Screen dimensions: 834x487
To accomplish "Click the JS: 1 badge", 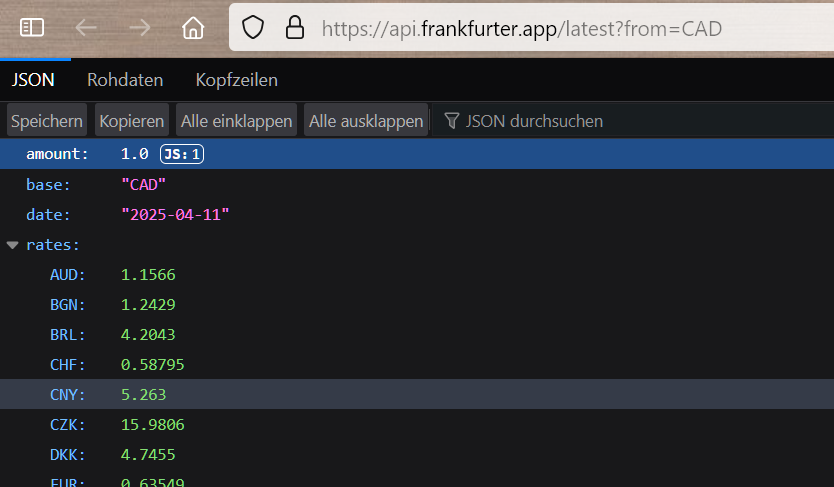I will (x=182, y=154).
